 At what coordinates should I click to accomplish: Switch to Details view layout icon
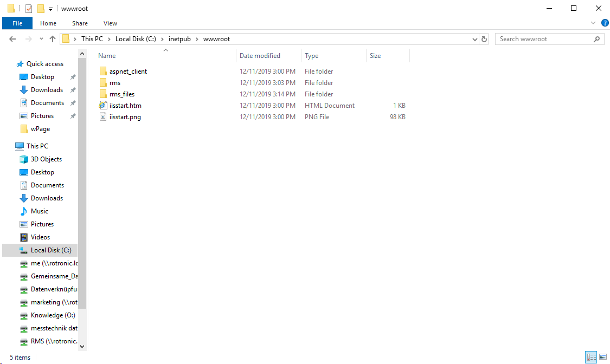click(x=592, y=356)
